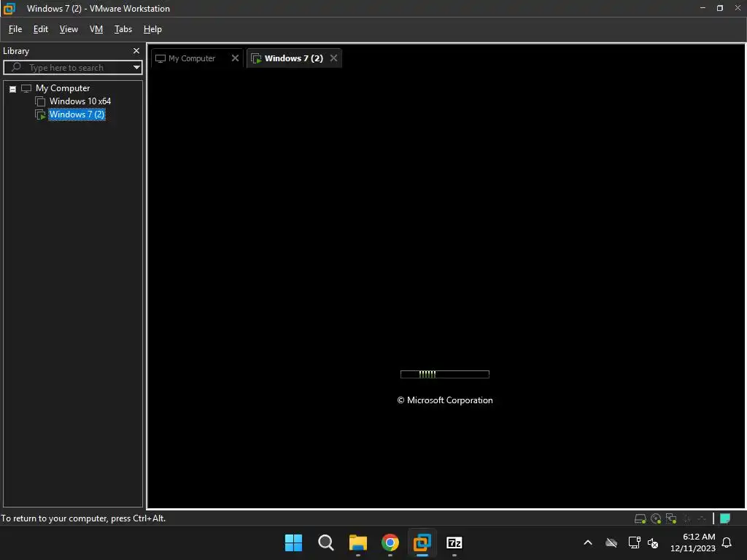This screenshot has width=747, height=560.
Task: Open 7-Zip from the taskbar
Action: (454, 542)
